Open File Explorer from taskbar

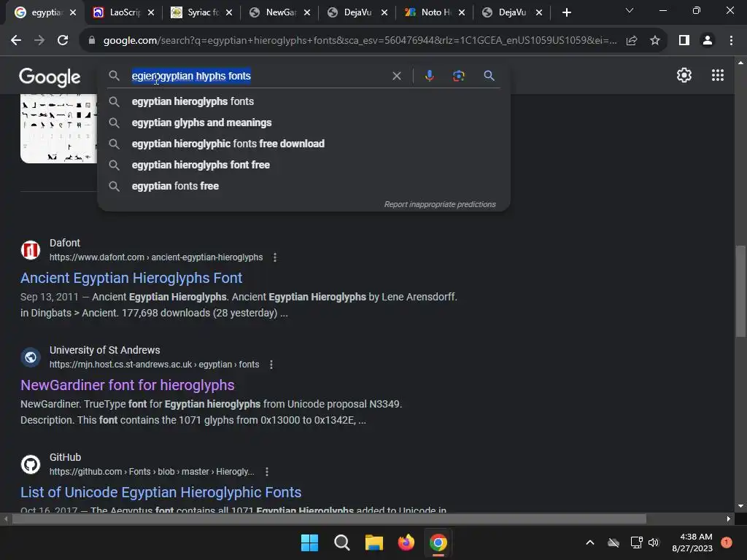tap(374, 542)
